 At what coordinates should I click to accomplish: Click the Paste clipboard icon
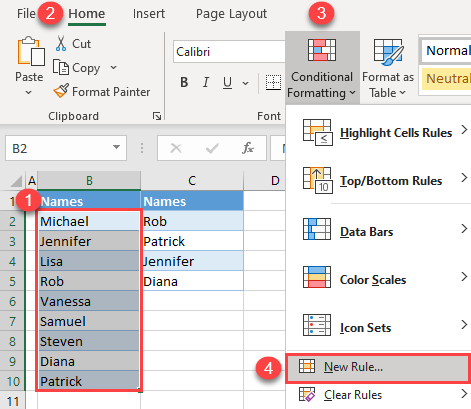(31, 51)
